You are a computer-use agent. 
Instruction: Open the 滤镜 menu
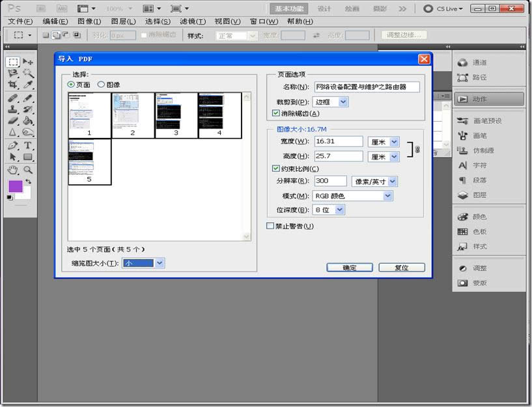[191, 21]
